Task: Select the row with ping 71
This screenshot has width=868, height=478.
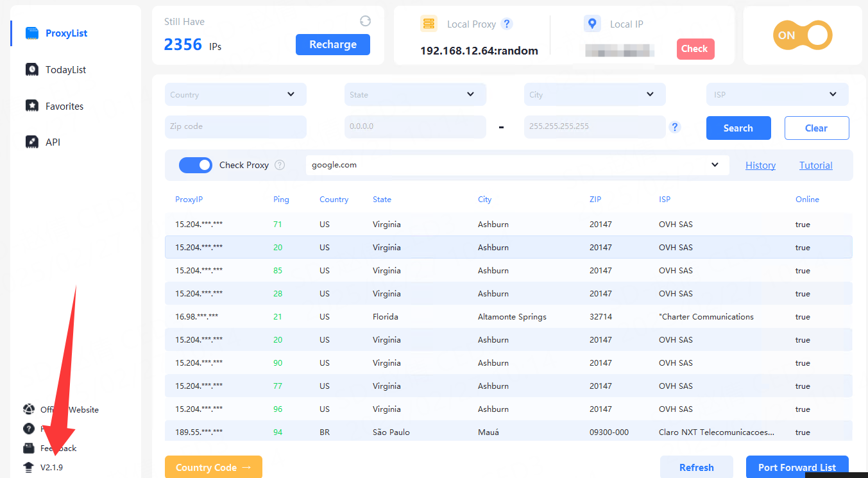Action: pos(509,224)
